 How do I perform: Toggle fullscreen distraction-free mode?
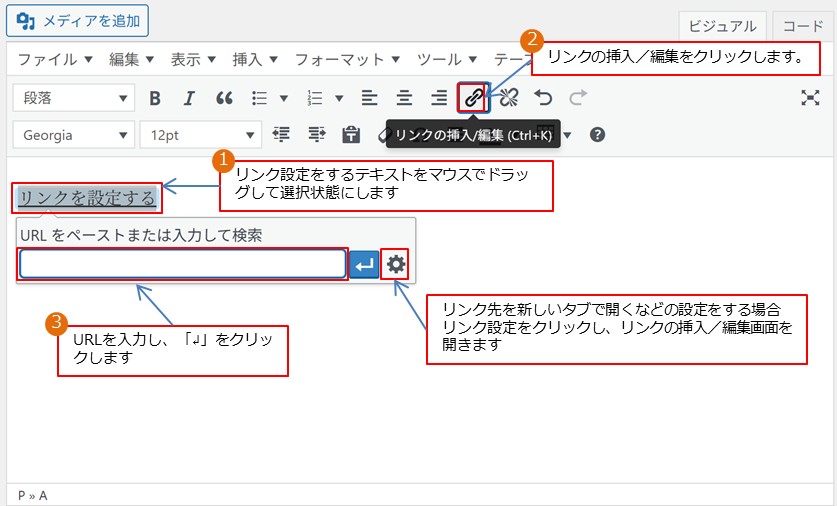tap(810, 98)
